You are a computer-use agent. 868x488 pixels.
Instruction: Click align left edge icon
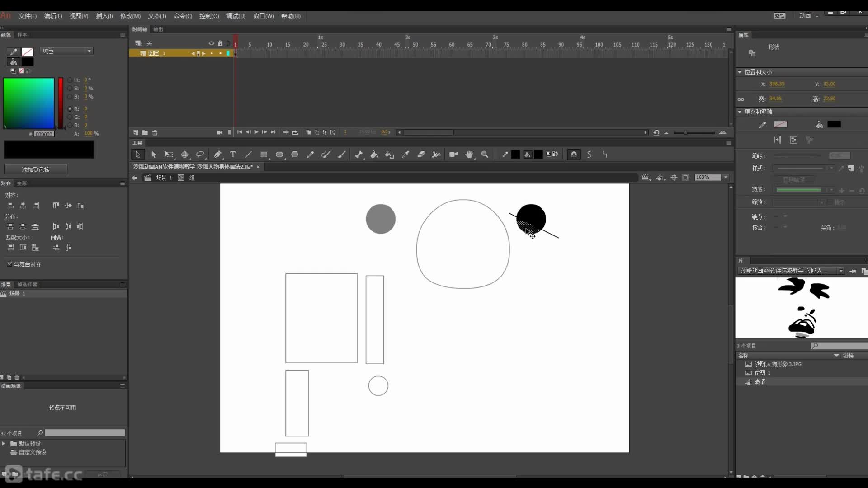tap(10, 206)
